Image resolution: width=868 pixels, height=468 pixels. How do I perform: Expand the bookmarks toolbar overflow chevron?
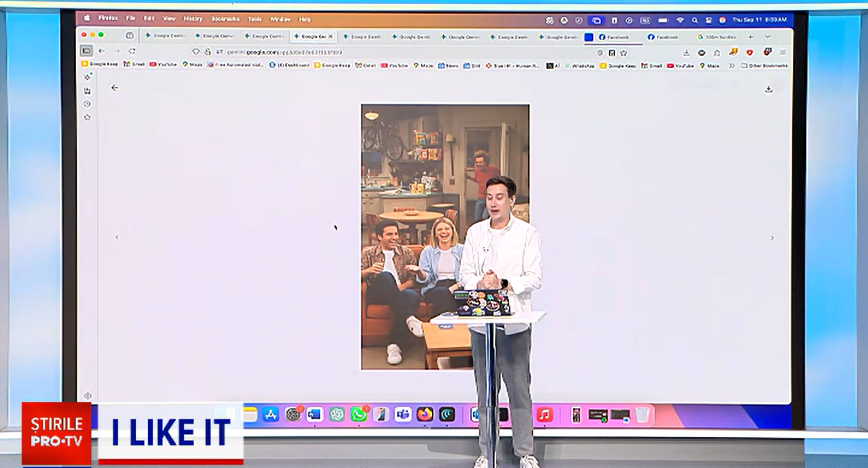pyautogui.click(x=732, y=65)
